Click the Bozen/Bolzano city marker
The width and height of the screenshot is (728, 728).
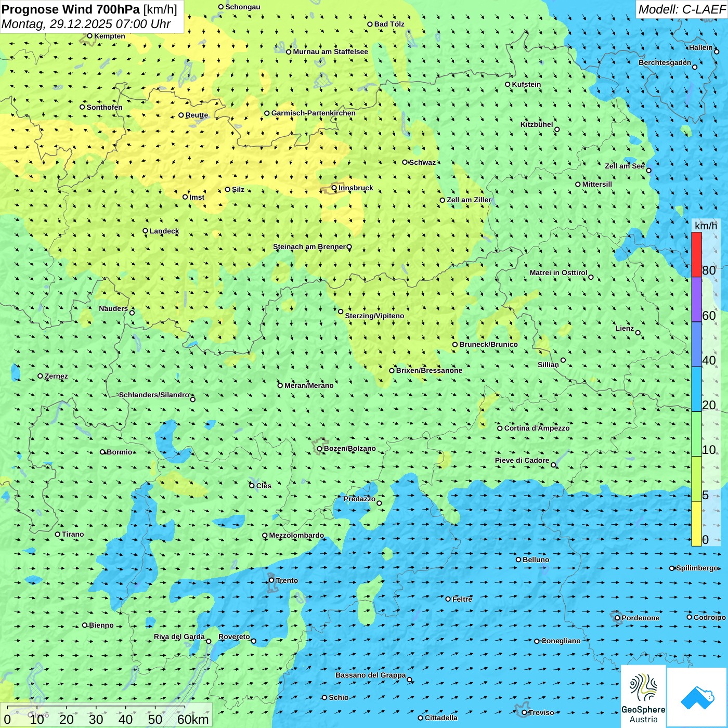pyautogui.click(x=320, y=449)
